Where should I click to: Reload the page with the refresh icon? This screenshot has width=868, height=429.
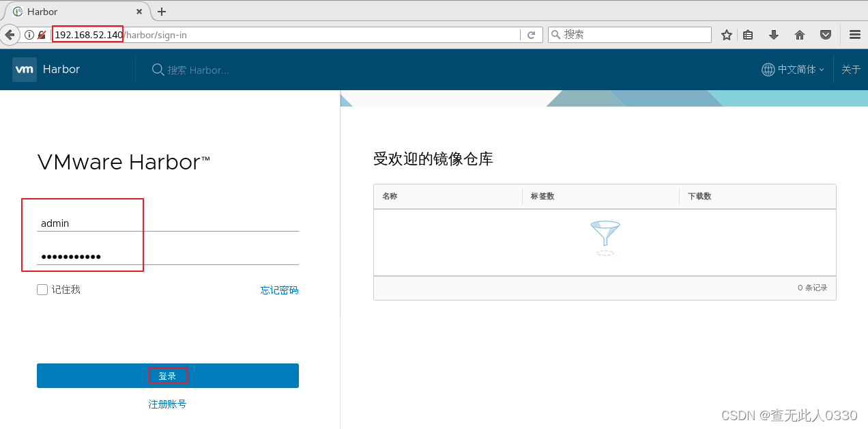[x=531, y=35]
